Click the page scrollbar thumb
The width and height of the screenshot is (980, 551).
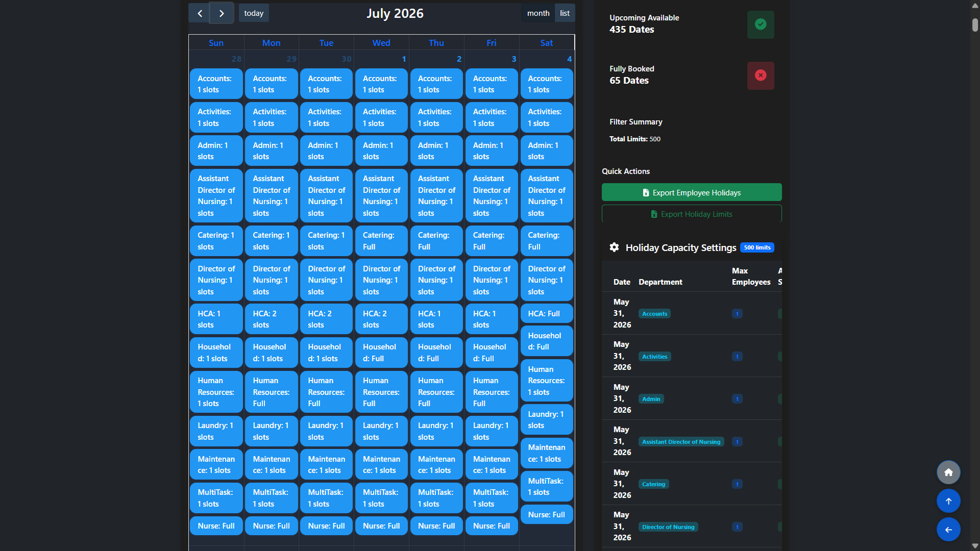[x=975, y=25]
